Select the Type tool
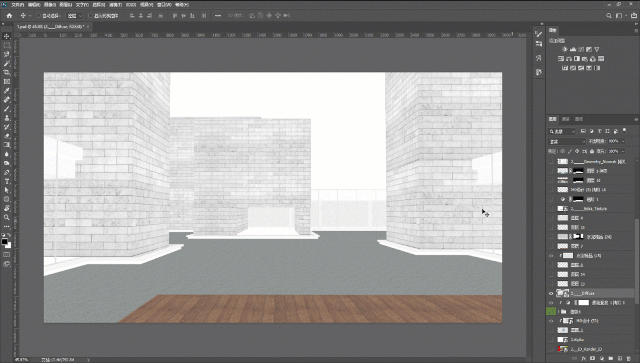 coord(7,181)
